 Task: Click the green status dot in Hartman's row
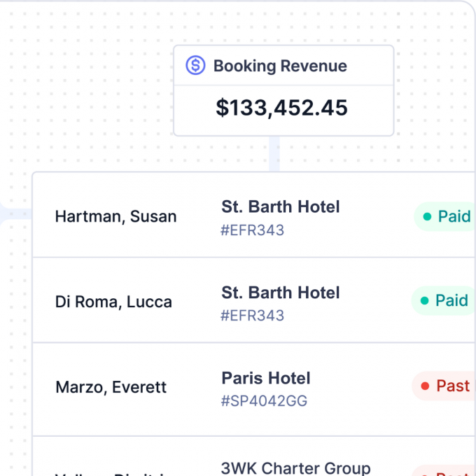pos(427,217)
